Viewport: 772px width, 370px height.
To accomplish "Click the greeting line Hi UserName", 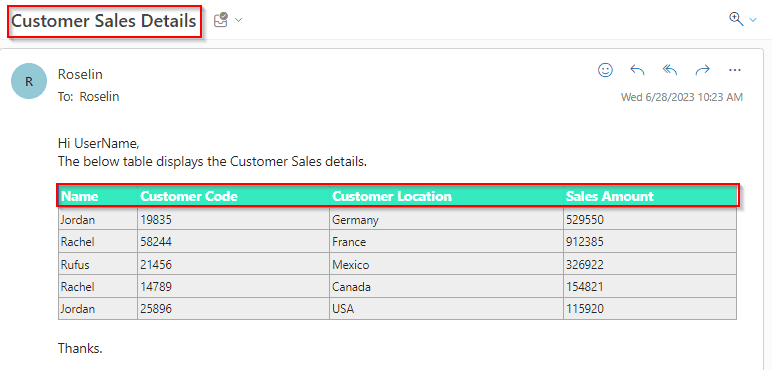I will click(99, 143).
